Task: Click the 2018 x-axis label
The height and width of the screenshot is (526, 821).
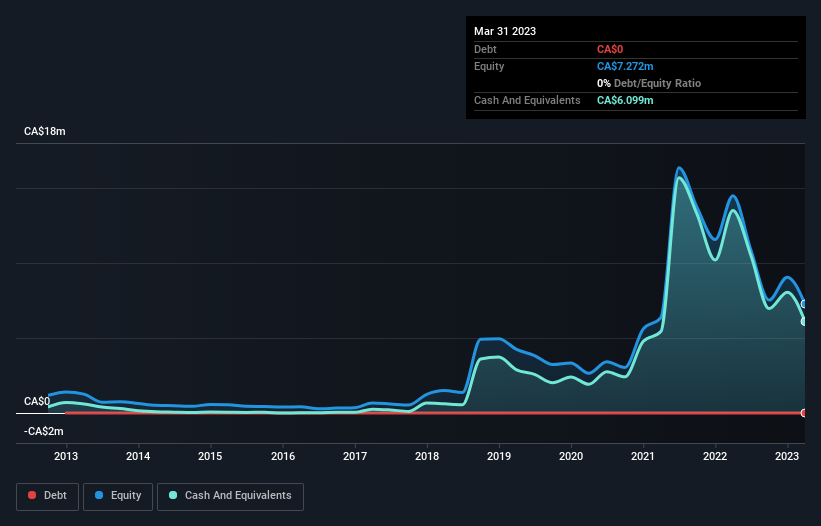Action: point(427,456)
